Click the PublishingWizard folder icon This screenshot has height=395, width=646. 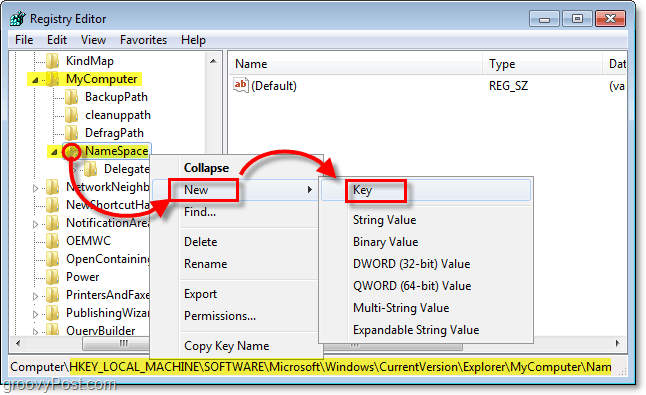(52, 313)
